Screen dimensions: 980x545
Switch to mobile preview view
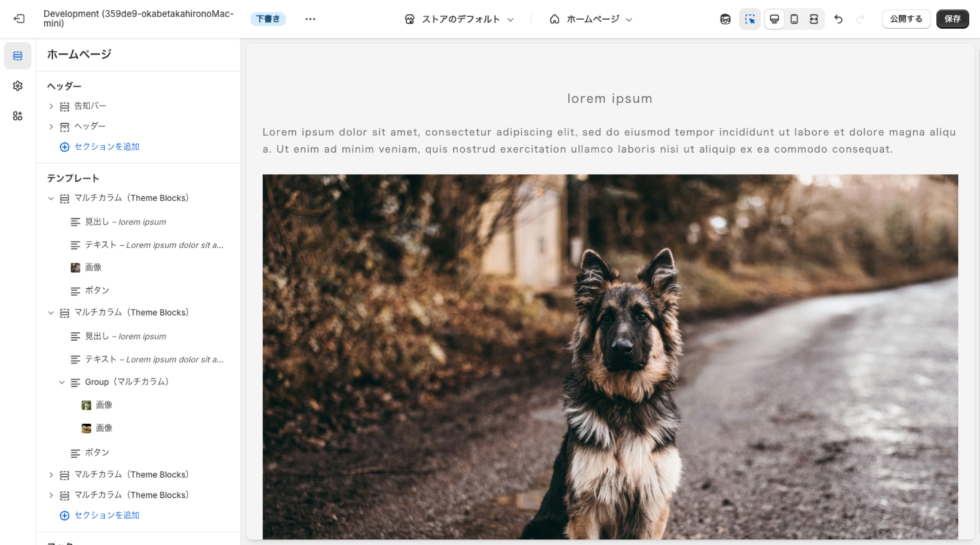[x=794, y=19]
